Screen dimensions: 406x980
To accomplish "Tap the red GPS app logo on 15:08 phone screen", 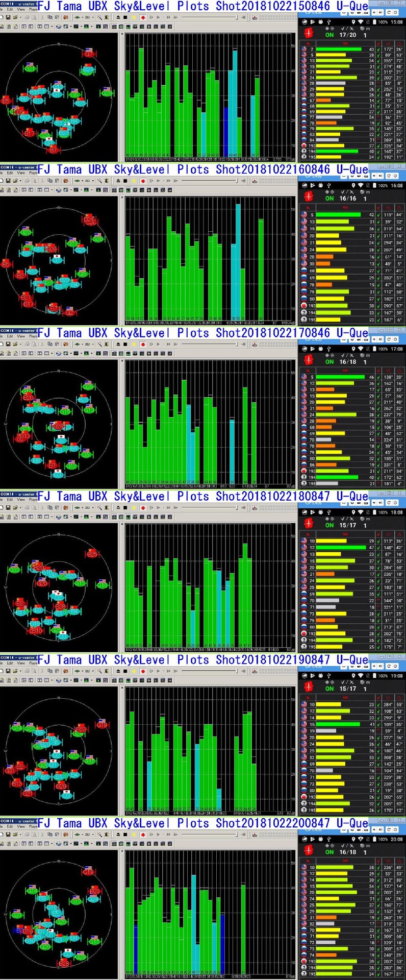I will (308, 33).
